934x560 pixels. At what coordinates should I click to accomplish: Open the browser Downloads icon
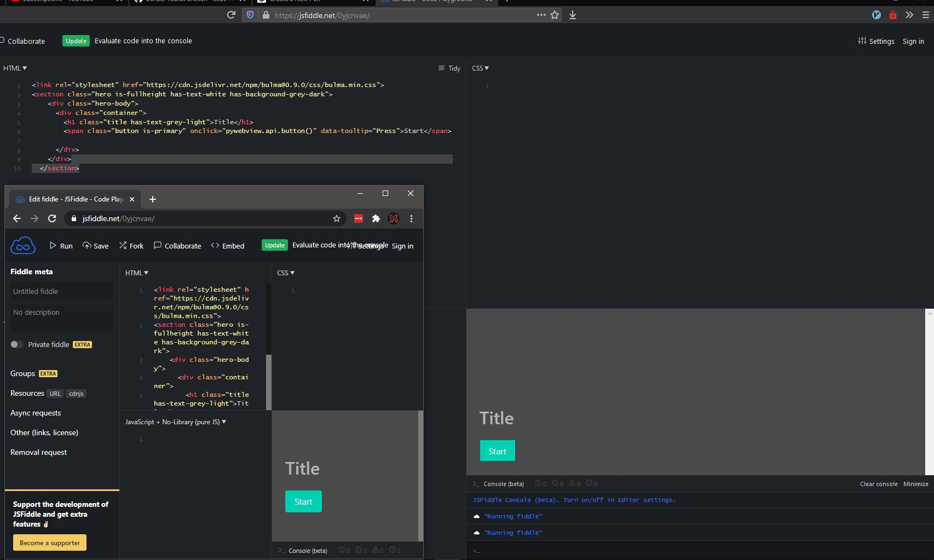(573, 15)
